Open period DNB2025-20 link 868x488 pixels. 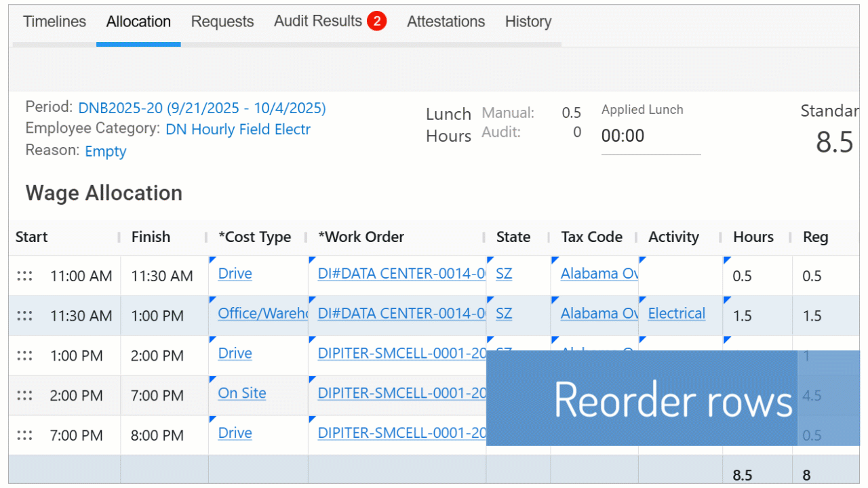pyautogui.click(x=202, y=108)
